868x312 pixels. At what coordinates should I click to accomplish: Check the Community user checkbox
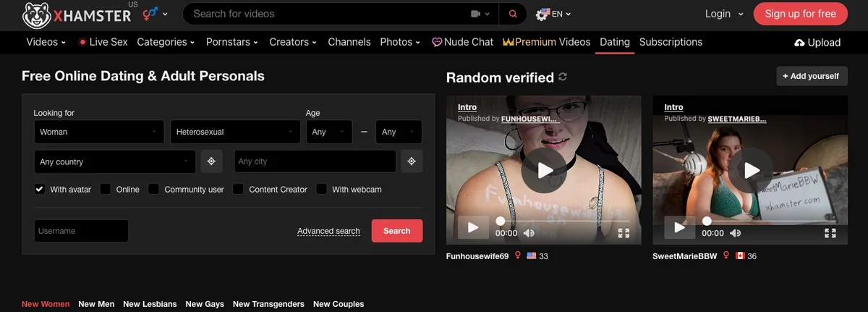pos(153,189)
